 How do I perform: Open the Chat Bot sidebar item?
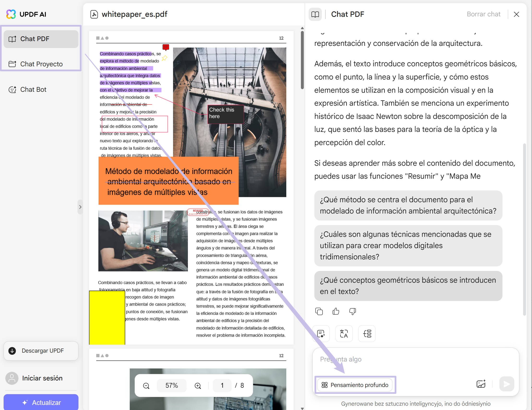41,89
